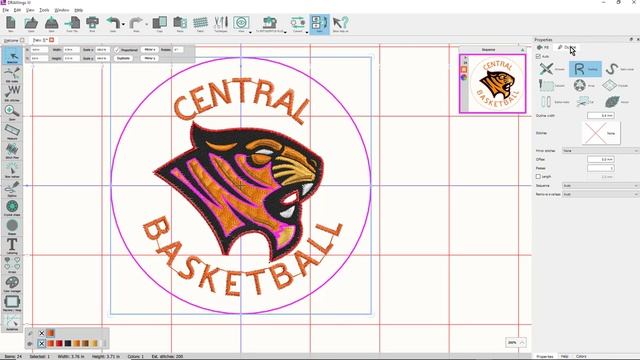Click the sewing machine export icon
640x360 pixels.
point(269,23)
